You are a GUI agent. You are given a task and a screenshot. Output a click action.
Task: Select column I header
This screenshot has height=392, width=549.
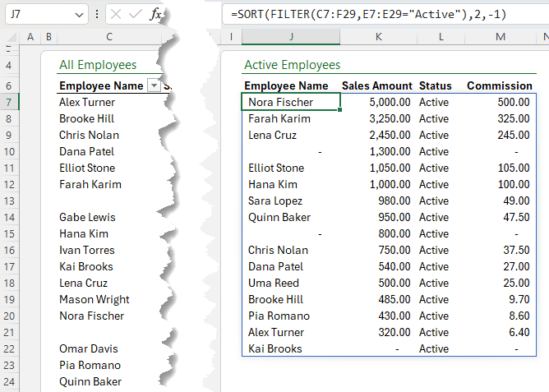(231, 37)
